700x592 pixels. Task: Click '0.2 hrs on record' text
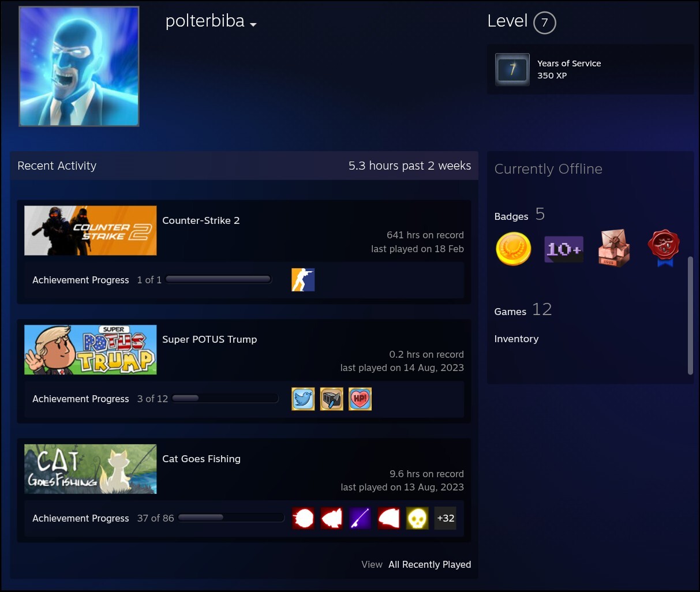point(426,354)
